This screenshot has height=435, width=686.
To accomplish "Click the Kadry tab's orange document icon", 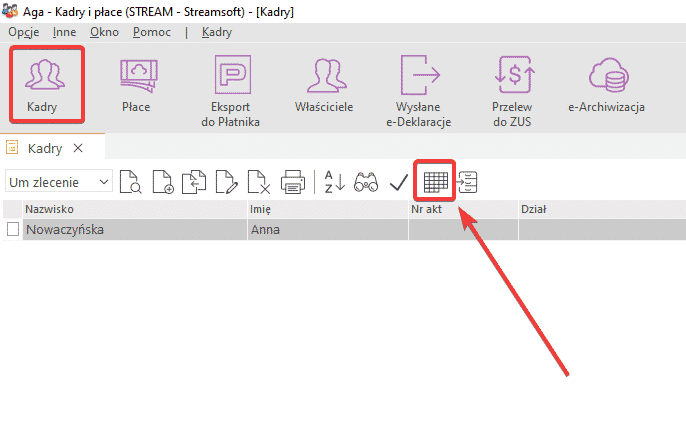I will 12,147.
